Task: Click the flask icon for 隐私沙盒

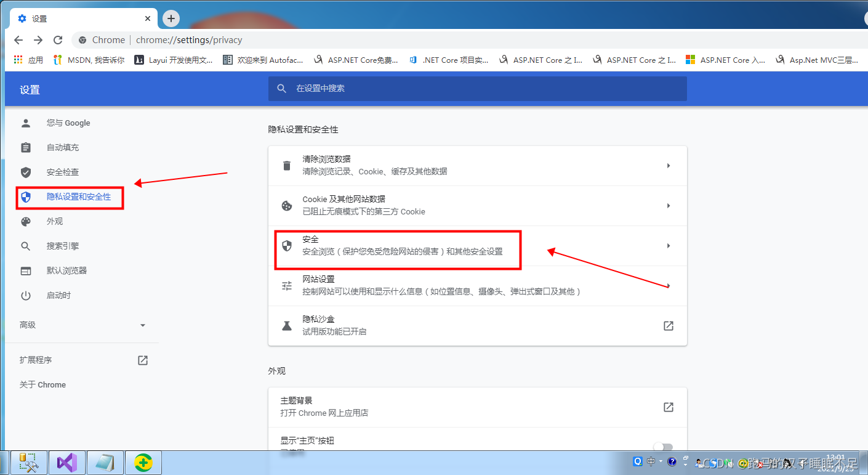Action: click(x=287, y=326)
